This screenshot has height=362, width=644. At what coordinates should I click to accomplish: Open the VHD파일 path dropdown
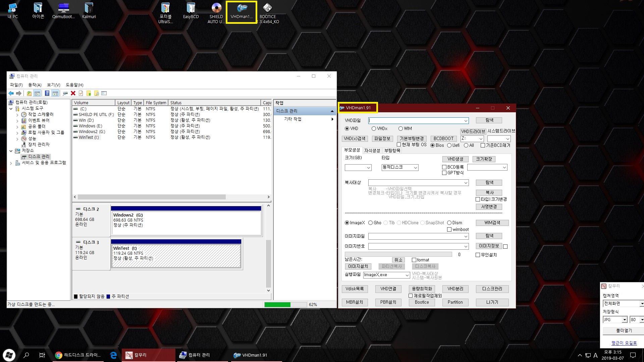[466, 121]
